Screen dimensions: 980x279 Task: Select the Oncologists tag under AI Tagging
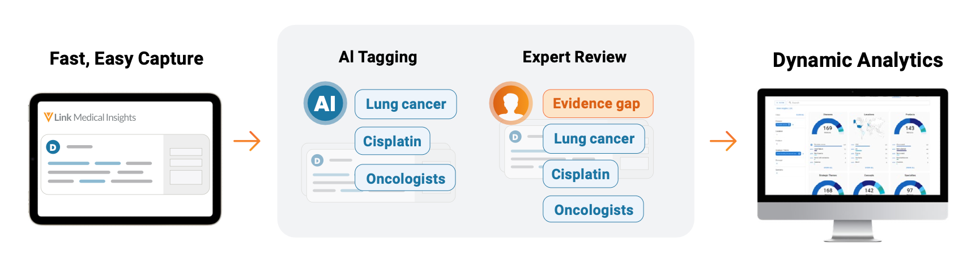pos(405,179)
